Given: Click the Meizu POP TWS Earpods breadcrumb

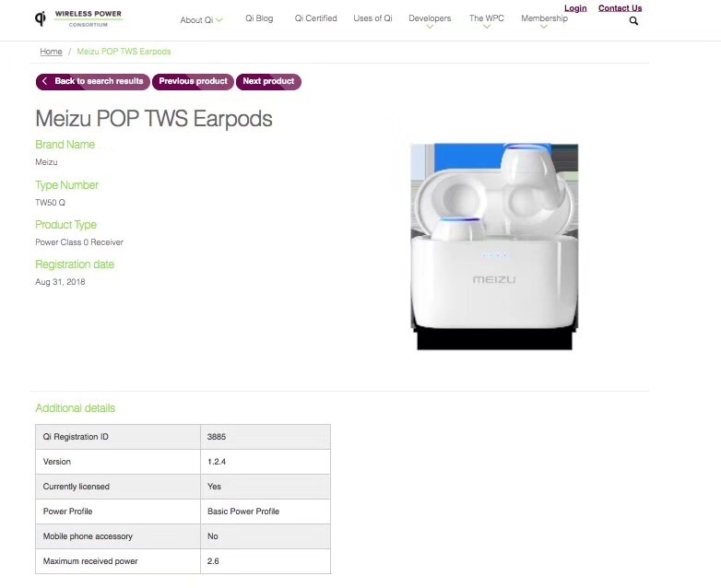Looking at the screenshot, I should click(x=124, y=52).
